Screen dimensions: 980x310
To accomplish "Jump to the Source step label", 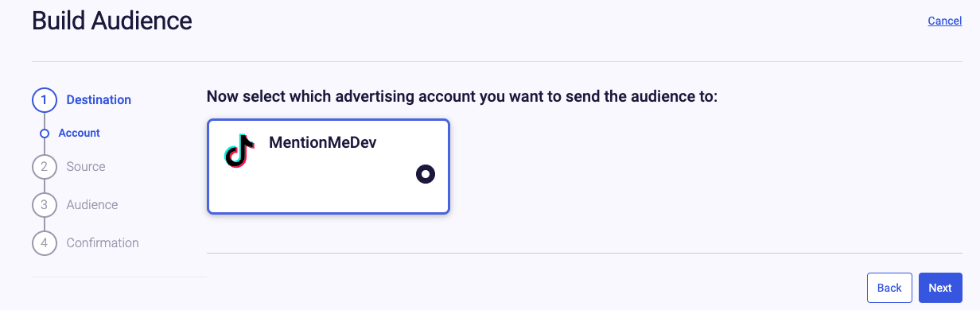I will point(86,167).
